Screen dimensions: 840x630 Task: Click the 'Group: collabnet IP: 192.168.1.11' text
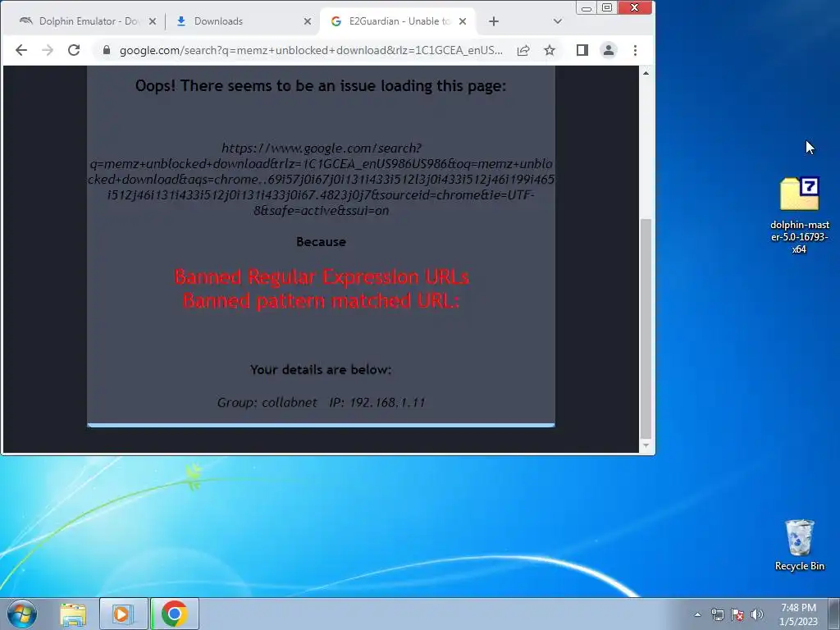tap(321, 402)
